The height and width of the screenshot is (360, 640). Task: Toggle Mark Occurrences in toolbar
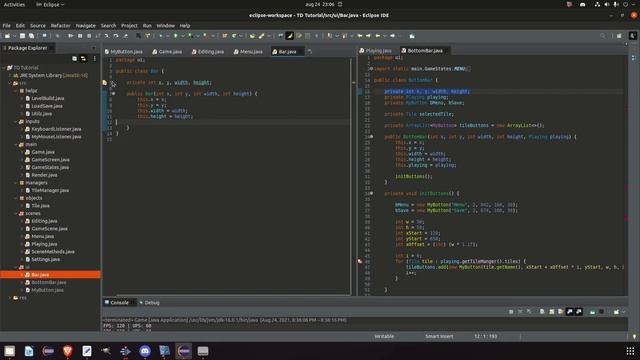[290, 36]
